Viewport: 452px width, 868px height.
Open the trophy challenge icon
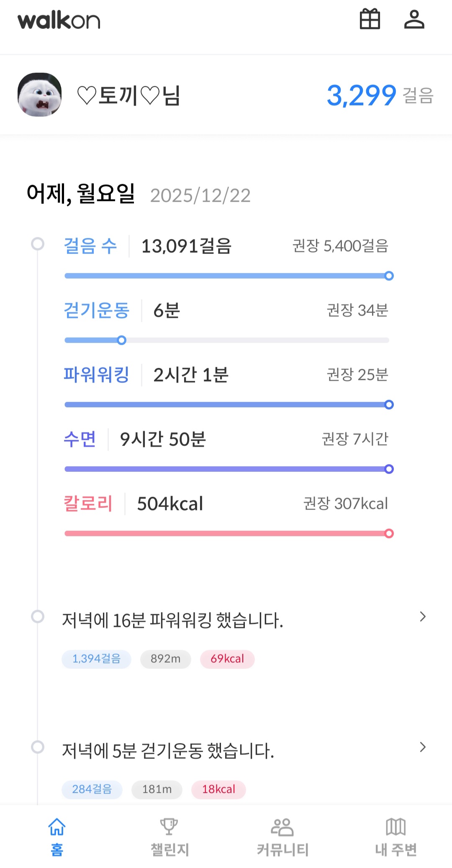(x=169, y=827)
